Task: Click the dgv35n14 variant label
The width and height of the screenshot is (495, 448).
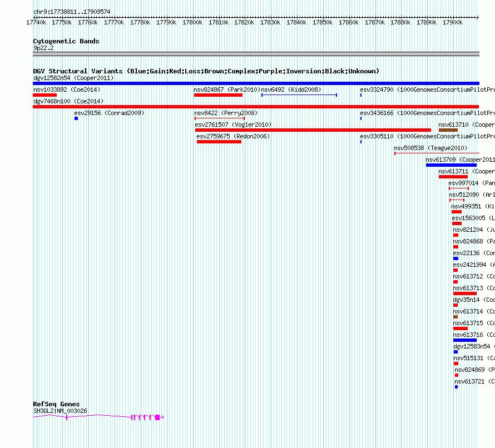Action: click(474, 300)
